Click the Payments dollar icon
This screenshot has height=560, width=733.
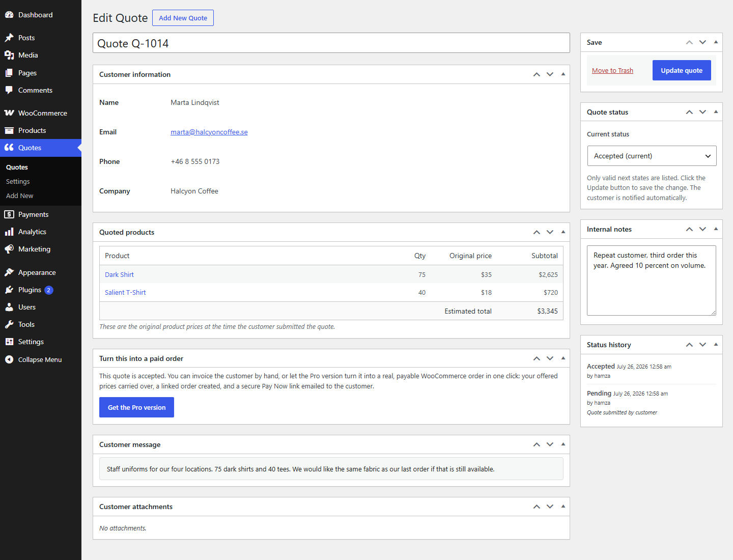coord(9,214)
